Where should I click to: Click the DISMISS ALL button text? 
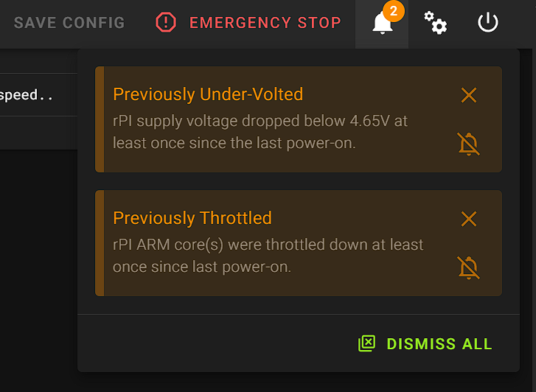(x=439, y=344)
